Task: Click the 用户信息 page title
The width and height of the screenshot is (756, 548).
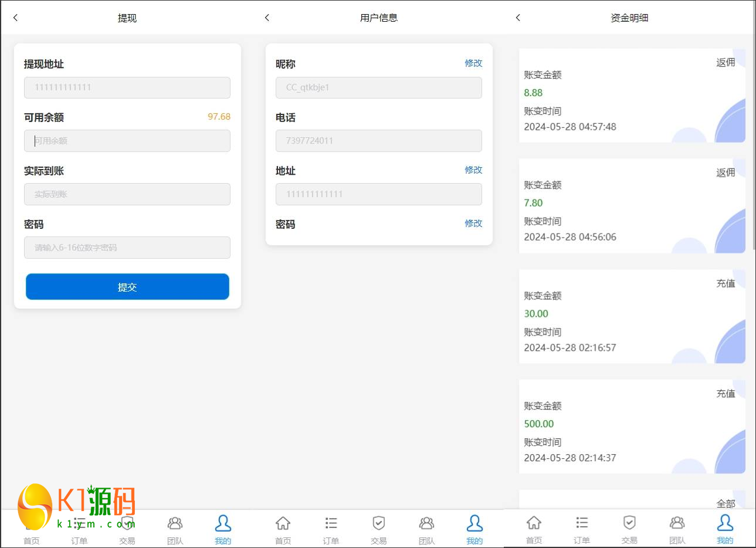Action: click(x=379, y=18)
